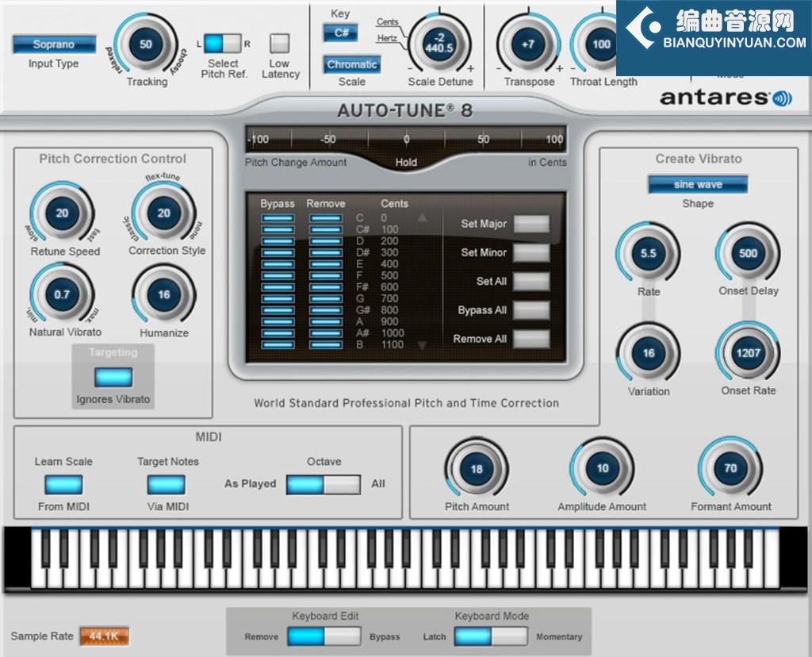This screenshot has height=657, width=812.
Task: Click the Antares logo
Action: tap(726, 98)
